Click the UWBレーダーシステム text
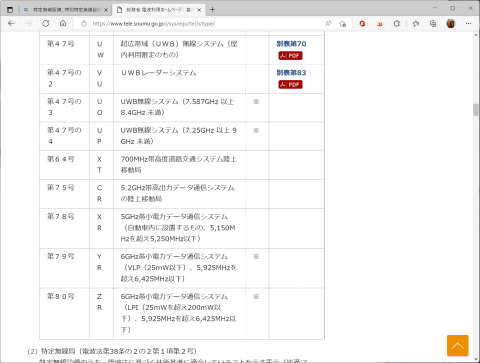Screen dimensions: 480x363 coord(159,73)
